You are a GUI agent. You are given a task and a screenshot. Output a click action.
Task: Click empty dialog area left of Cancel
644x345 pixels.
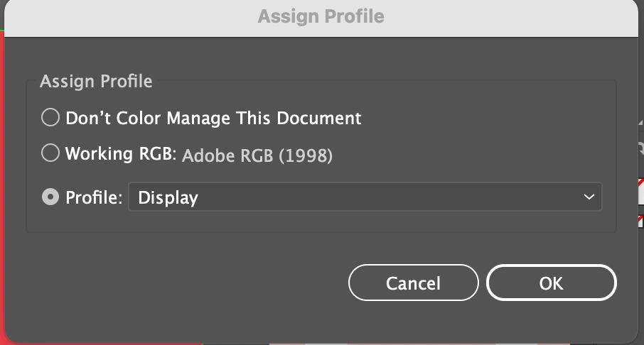click(178, 283)
